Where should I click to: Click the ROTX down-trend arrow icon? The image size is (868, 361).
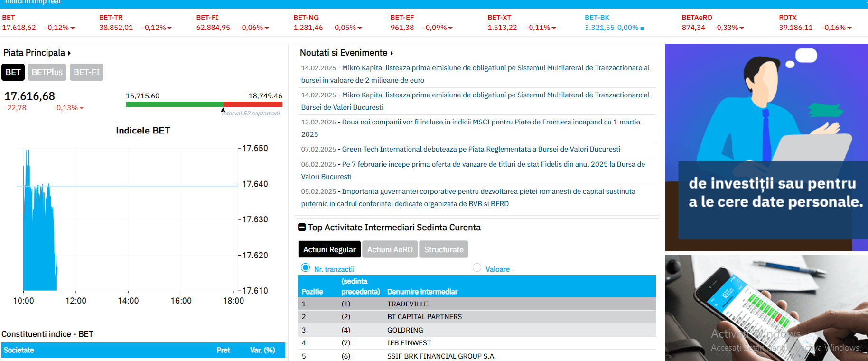(x=849, y=28)
